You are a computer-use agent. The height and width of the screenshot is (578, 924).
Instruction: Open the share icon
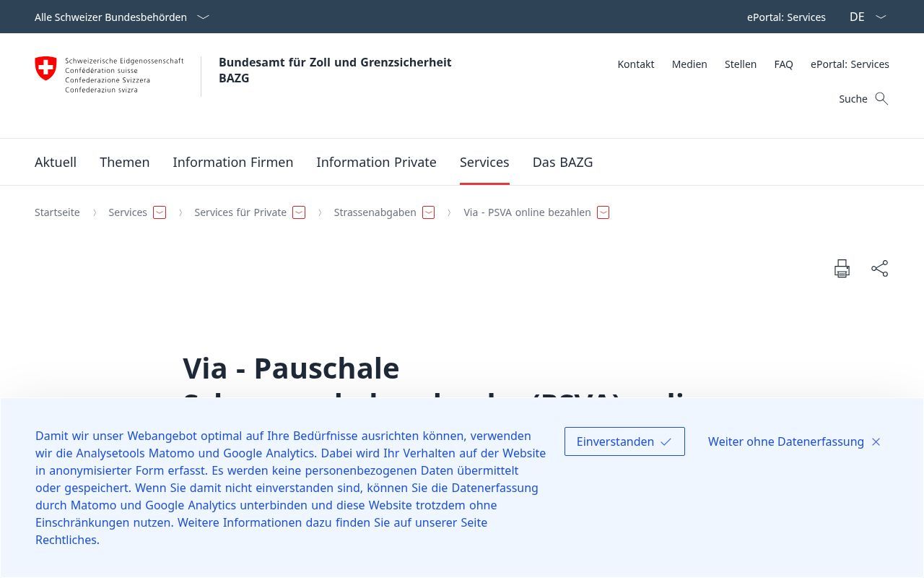[x=879, y=269]
